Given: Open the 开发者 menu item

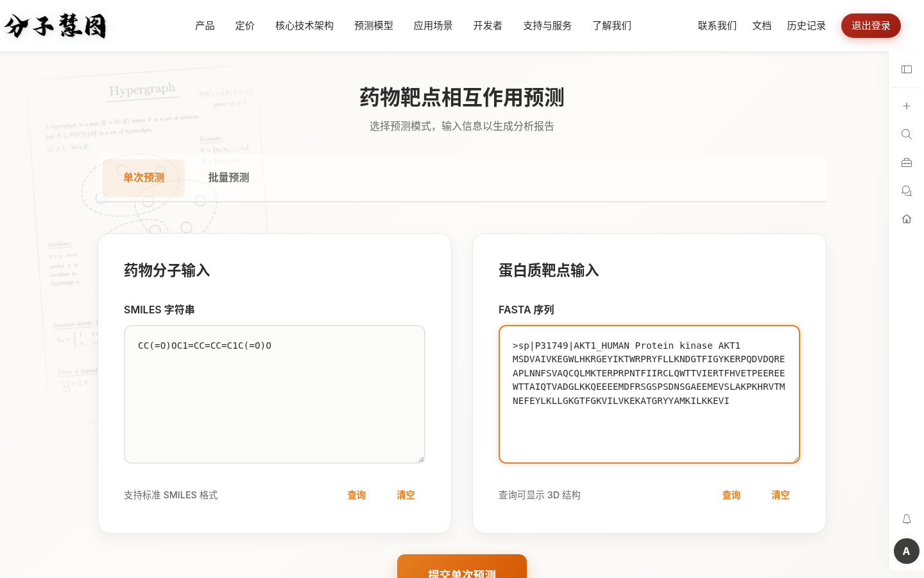Looking at the screenshot, I should pos(488,26).
